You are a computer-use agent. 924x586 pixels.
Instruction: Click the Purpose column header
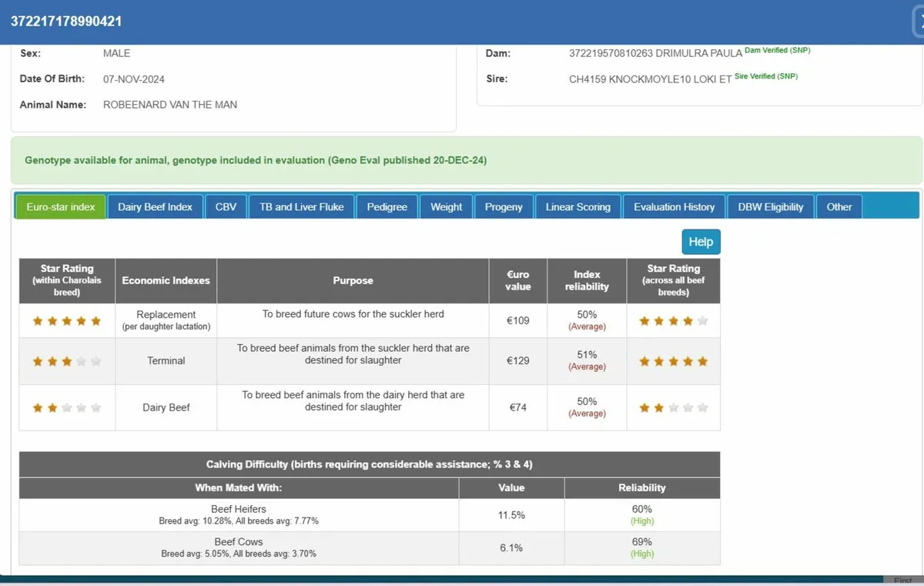(353, 281)
